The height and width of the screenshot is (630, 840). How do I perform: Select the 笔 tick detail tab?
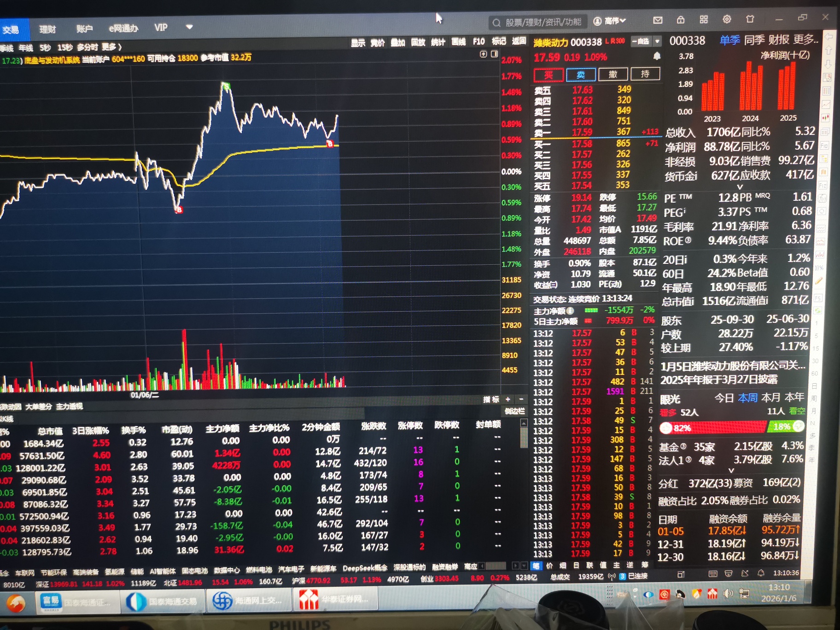[x=536, y=566]
